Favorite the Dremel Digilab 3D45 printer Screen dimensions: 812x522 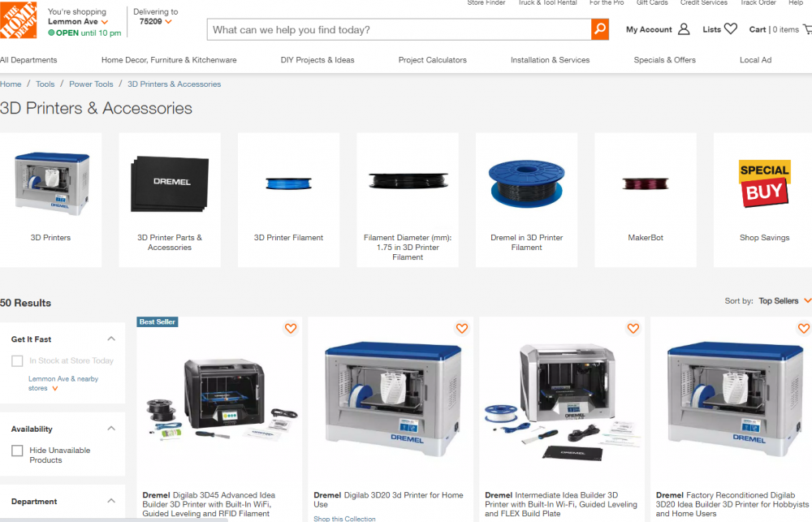[291, 328]
